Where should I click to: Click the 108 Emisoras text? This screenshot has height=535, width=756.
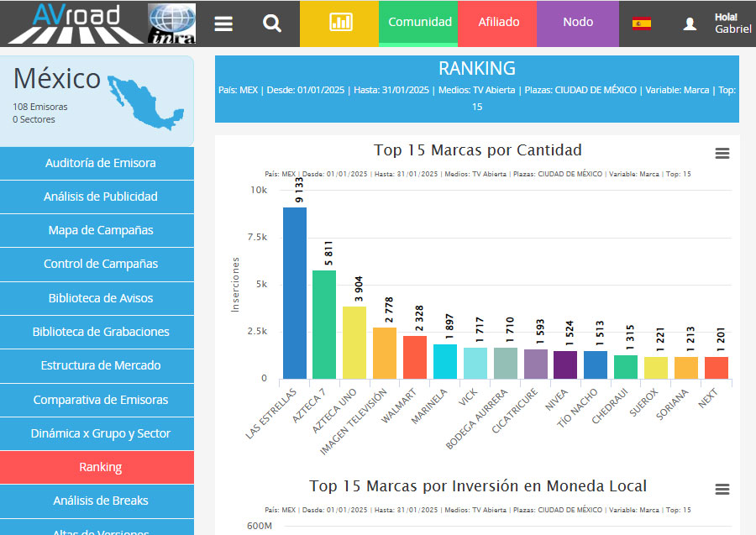[x=40, y=107]
